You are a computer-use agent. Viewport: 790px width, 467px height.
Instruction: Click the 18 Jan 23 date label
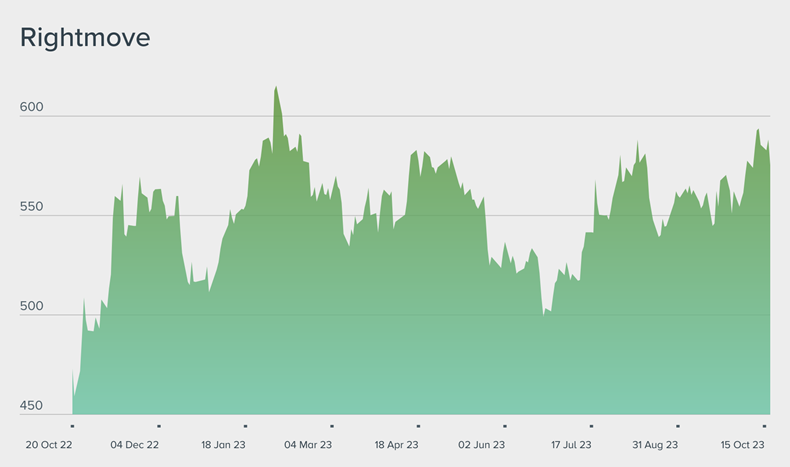click(x=223, y=445)
